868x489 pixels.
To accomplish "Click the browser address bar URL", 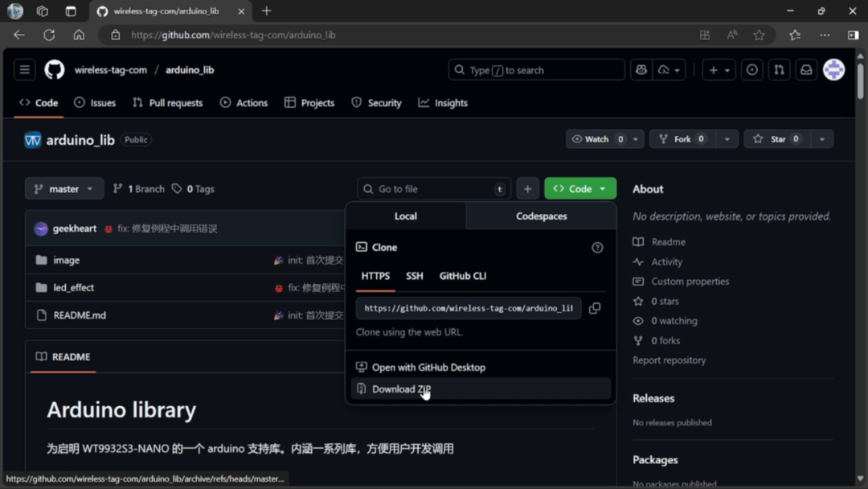I will tap(233, 35).
